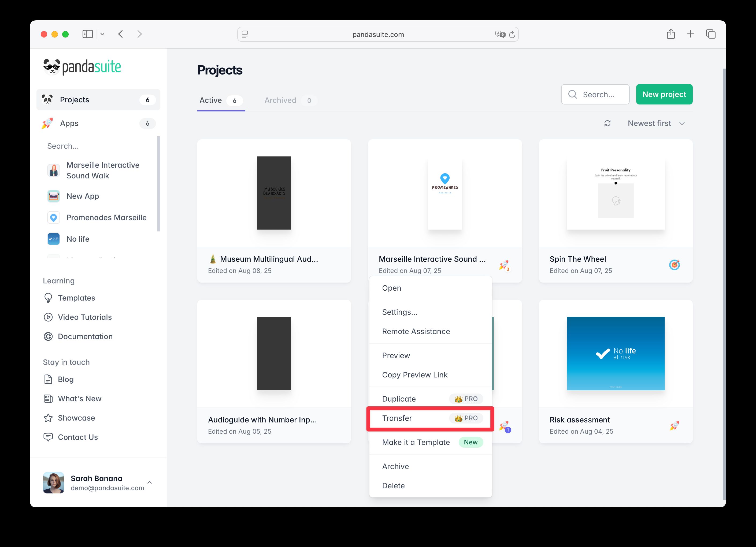756x547 pixels.
Task: Click the Documentation icon
Action: tap(49, 336)
